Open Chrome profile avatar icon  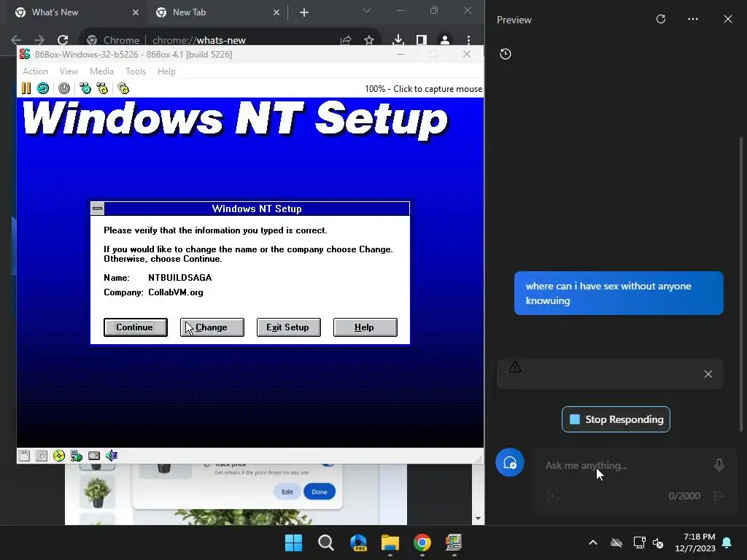tap(444, 40)
